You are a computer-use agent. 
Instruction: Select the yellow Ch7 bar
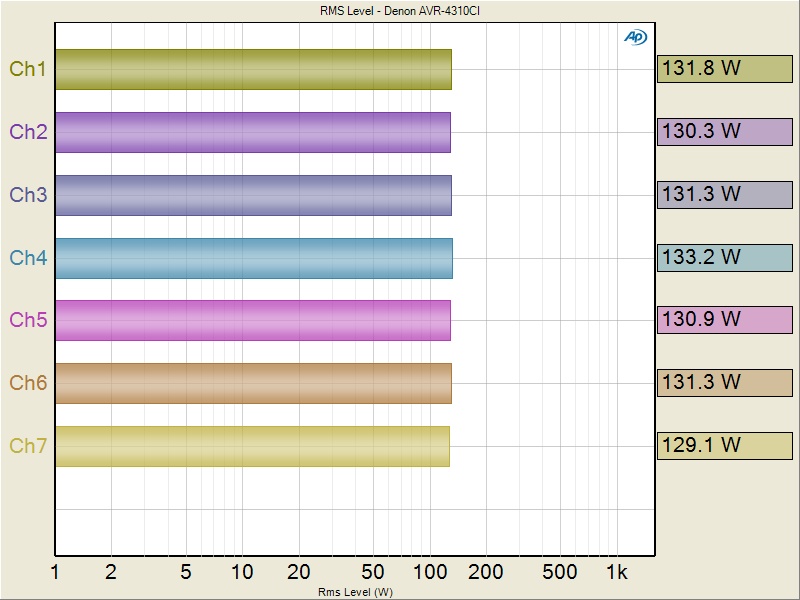point(252,446)
